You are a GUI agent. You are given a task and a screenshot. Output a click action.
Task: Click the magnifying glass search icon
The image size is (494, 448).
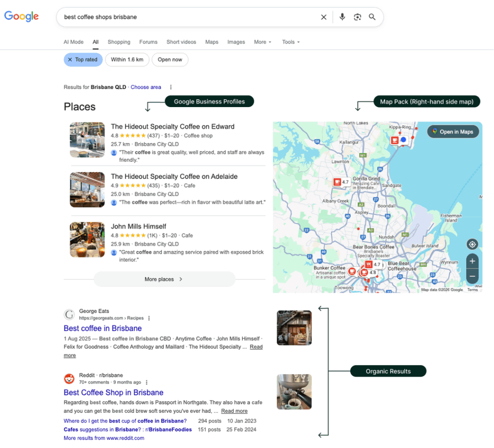372,17
